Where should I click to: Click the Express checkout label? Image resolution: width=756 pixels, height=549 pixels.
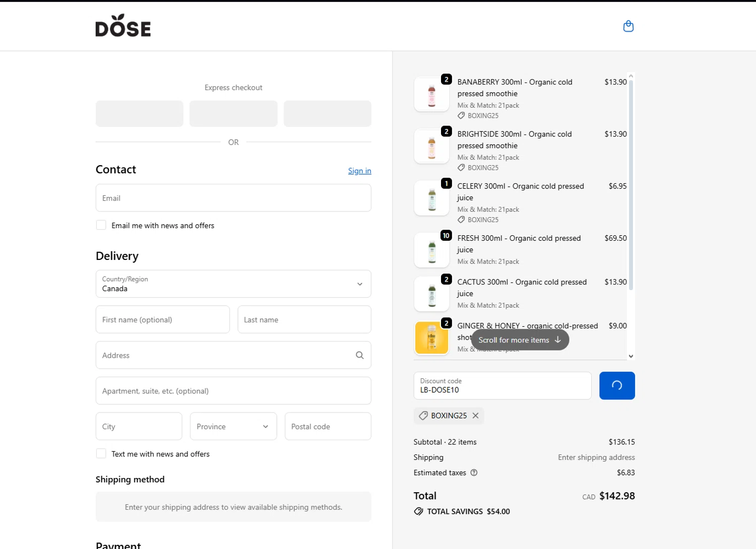click(233, 88)
